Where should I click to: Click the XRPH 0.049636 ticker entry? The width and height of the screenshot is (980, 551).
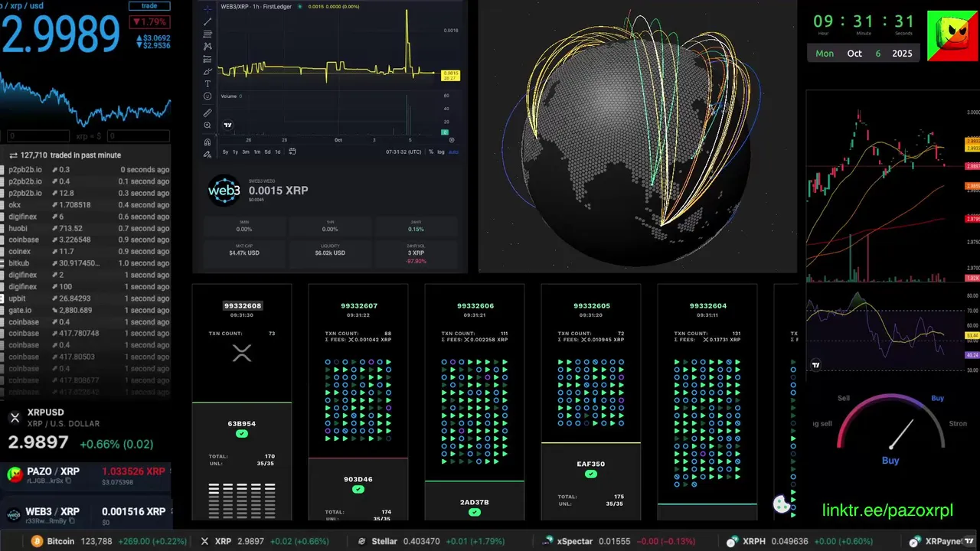pyautogui.click(x=799, y=541)
